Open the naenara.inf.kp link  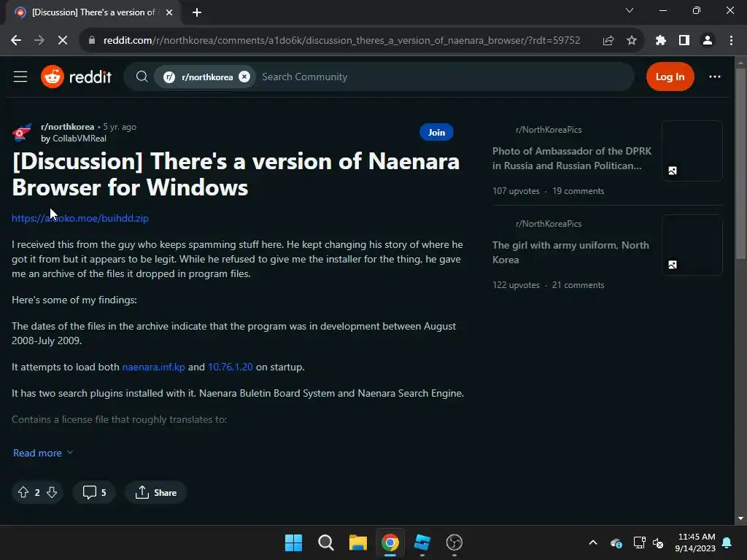coord(153,367)
